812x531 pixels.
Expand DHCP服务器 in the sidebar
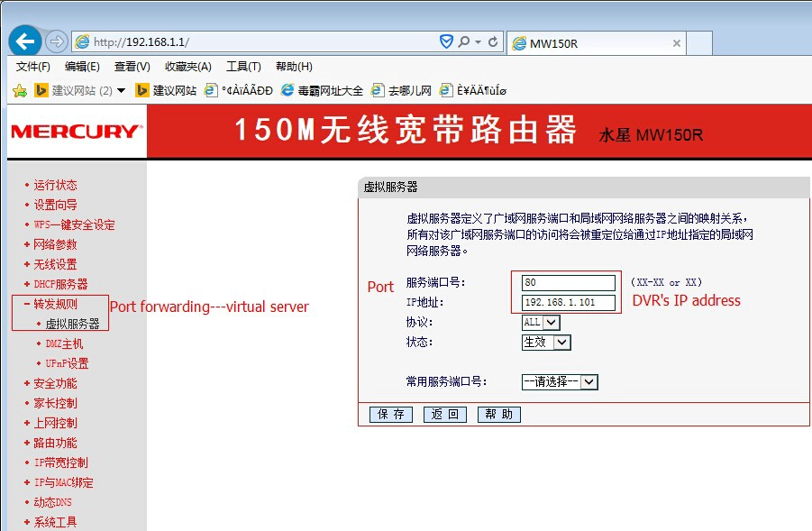pos(60,284)
